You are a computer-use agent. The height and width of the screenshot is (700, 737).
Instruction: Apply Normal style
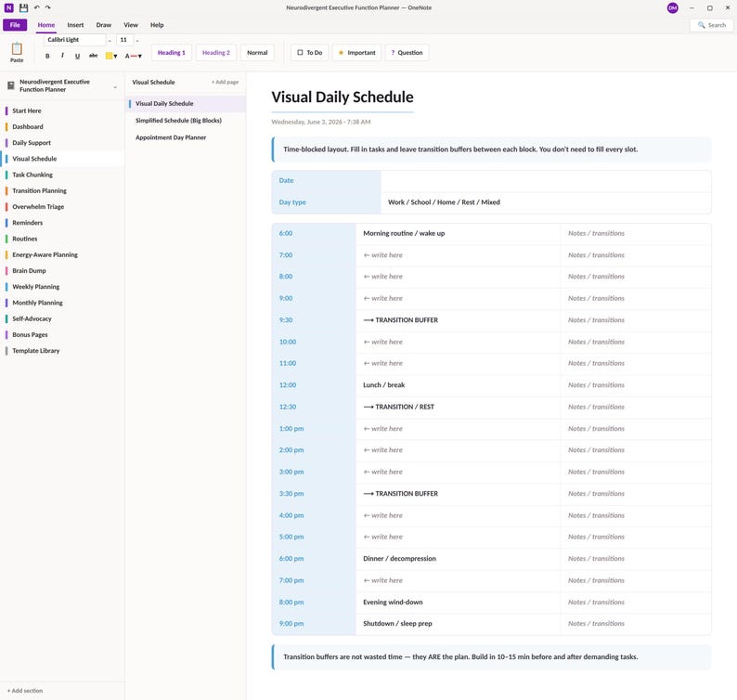pyautogui.click(x=257, y=53)
